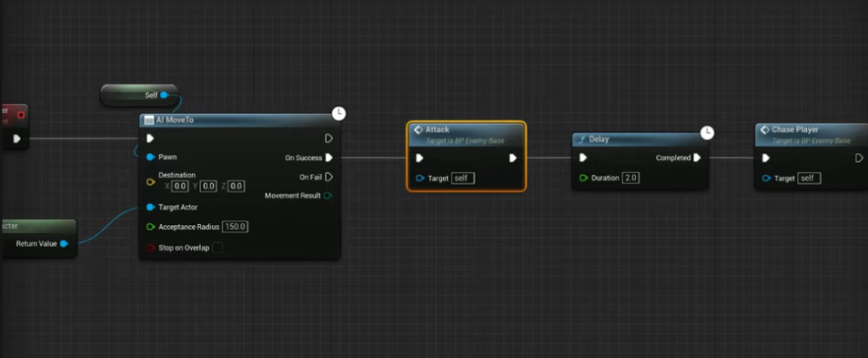Click the latent clock icon on Delay
The width and height of the screenshot is (868, 358).
[x=707, y=132]
